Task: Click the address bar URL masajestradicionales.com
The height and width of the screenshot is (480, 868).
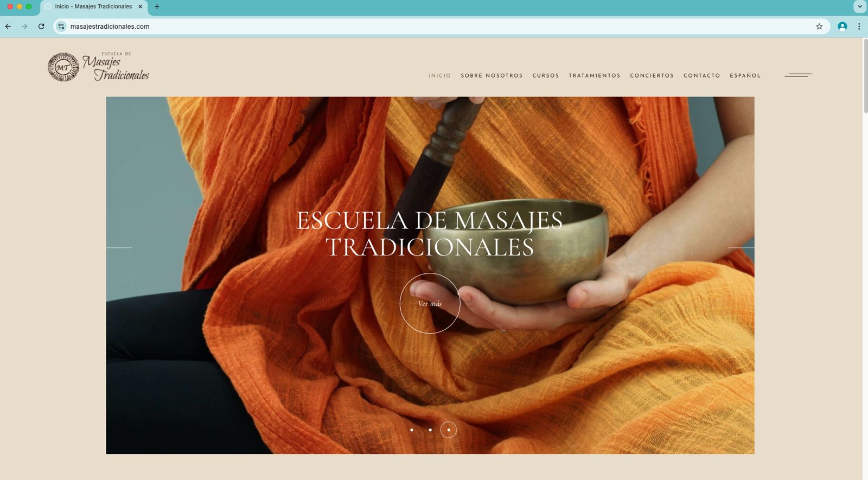Action: 110,27
